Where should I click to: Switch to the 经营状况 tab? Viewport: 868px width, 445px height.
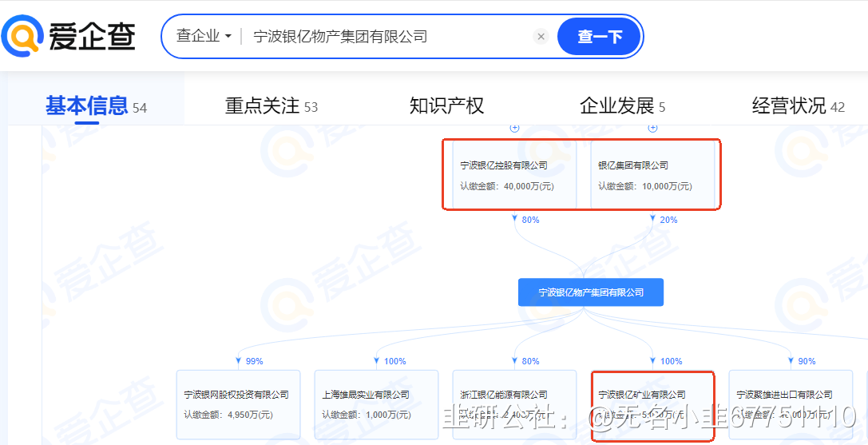coord(799,105)
